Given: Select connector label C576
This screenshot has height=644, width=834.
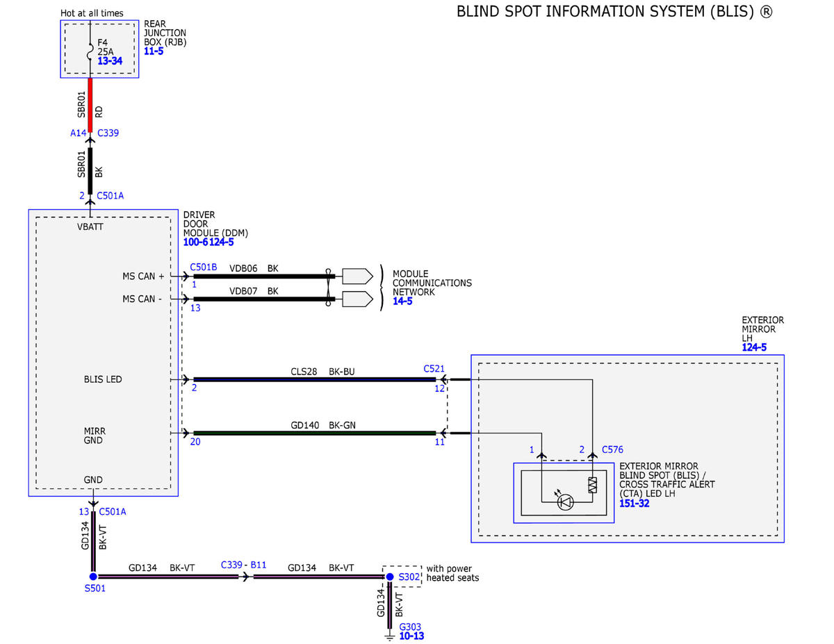Looking at the screenshot, I should pyautogui.click(x=612, y=449).
